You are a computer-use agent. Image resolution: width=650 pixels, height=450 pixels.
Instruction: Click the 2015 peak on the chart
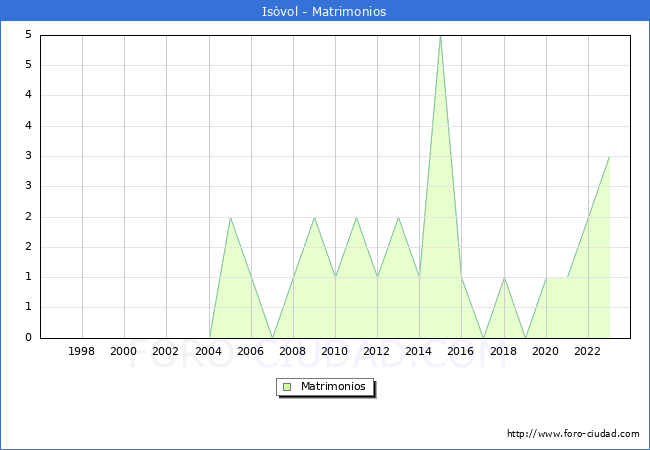coord(440,36)
